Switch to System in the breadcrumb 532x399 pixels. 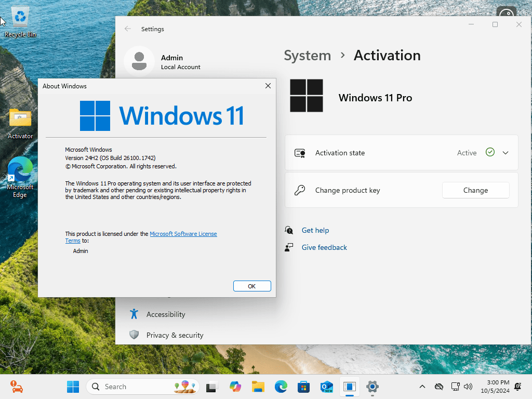307,56
